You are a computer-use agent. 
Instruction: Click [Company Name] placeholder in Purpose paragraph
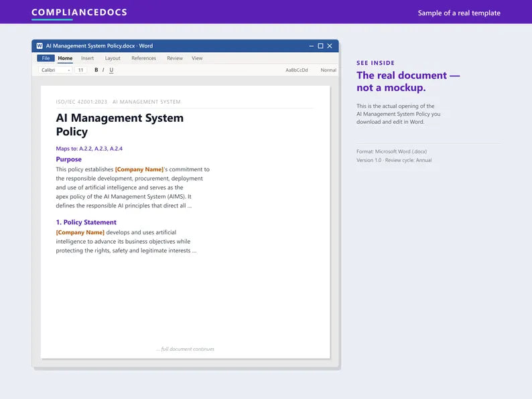(x=139, y=169)
